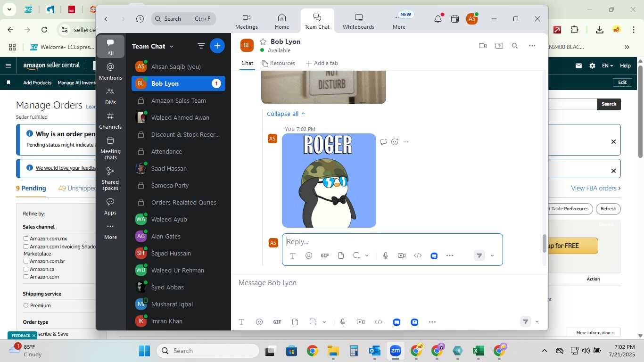
Task: Open the chat header more options ellipsis
Action: coord(532,46)
